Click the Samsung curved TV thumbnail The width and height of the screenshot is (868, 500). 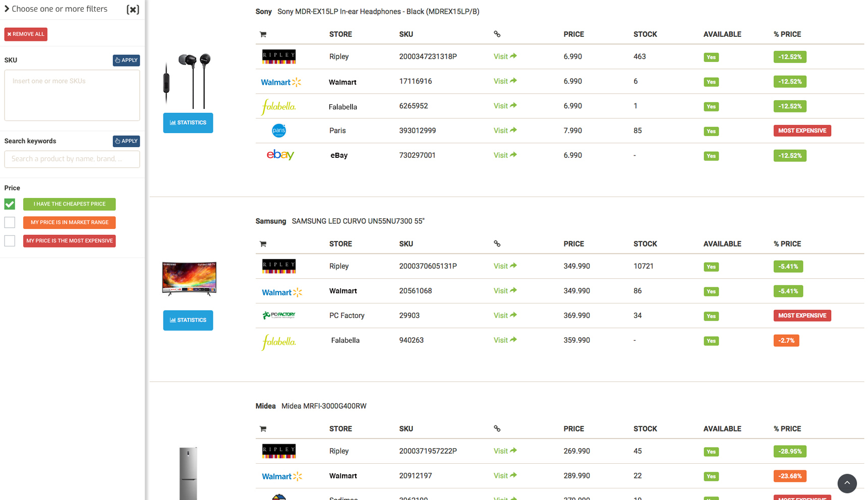coord(189,278)
